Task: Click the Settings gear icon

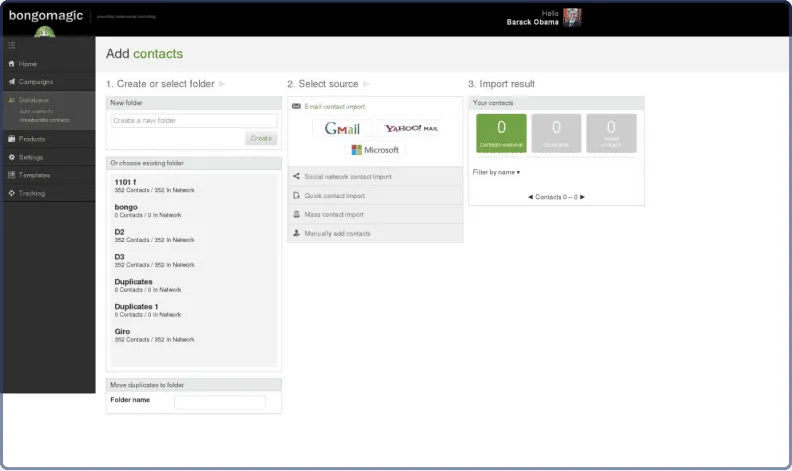Action: pyautogui.click(x=12, y=157)
